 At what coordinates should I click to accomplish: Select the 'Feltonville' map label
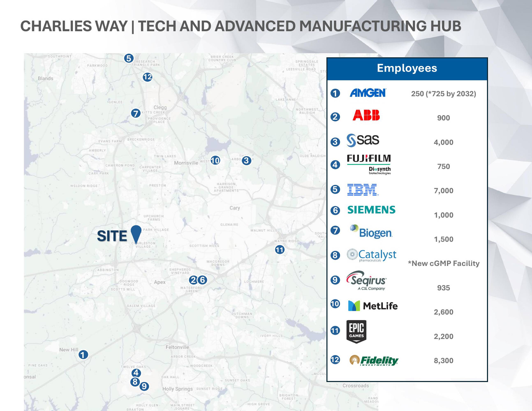[177, 347]
